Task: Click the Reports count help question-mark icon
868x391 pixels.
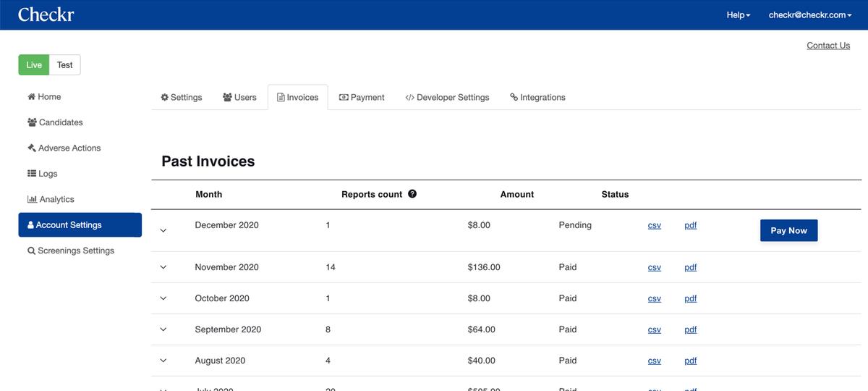Action: [412, 194]
